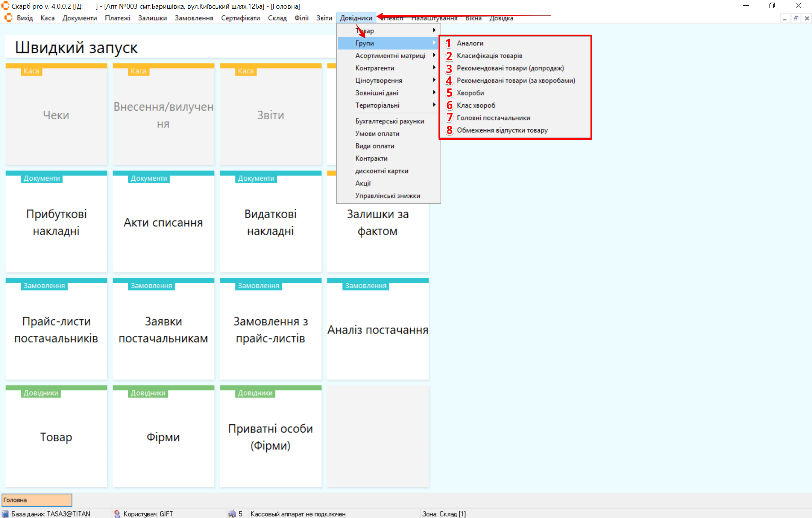Viewport: 812px width, 518px height.
Task: Restore the inner MDI child window
Action: tap(795, 18)
